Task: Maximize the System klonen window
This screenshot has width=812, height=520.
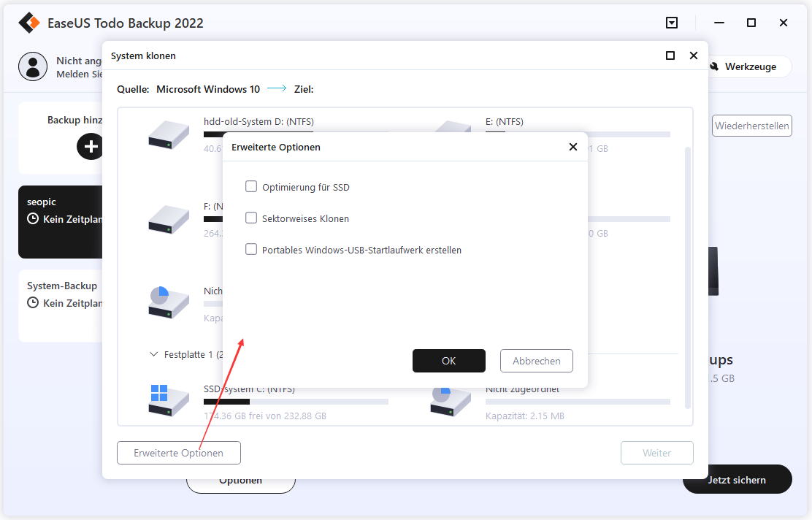Action: [x=670, y=56]
